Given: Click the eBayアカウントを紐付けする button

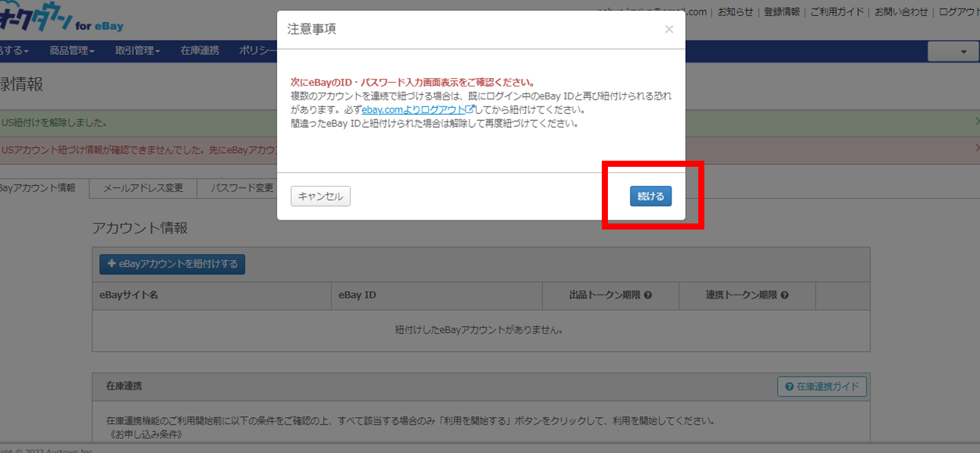Looking at the screenshot, I should click(172, 264).
